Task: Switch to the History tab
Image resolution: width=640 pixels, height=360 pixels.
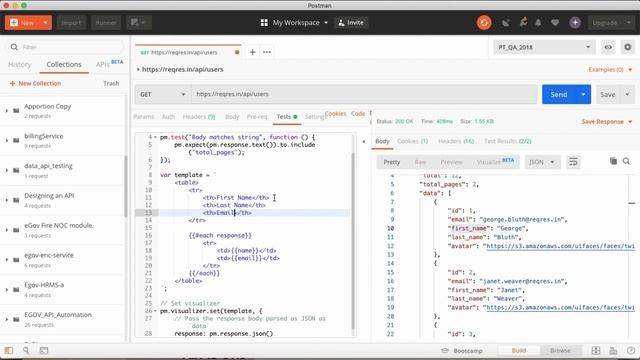Action: pos(20,64)
